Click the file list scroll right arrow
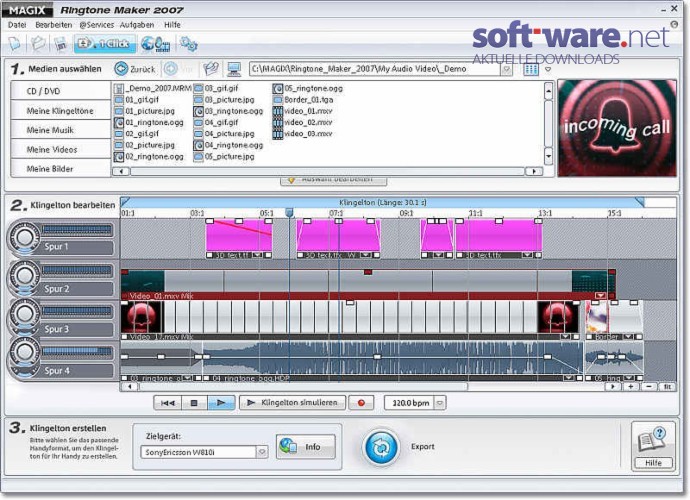 pyautogui.click(x=534, y=171)
